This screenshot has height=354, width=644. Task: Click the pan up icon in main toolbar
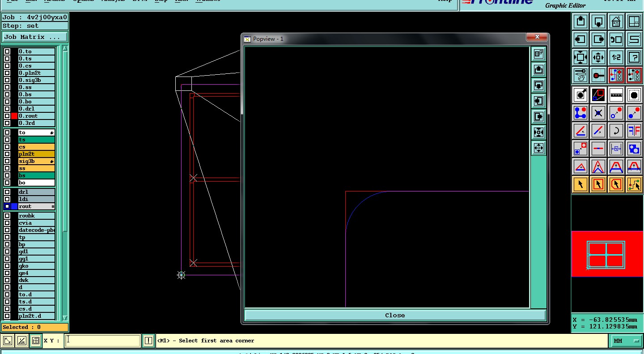click(580, 21)
